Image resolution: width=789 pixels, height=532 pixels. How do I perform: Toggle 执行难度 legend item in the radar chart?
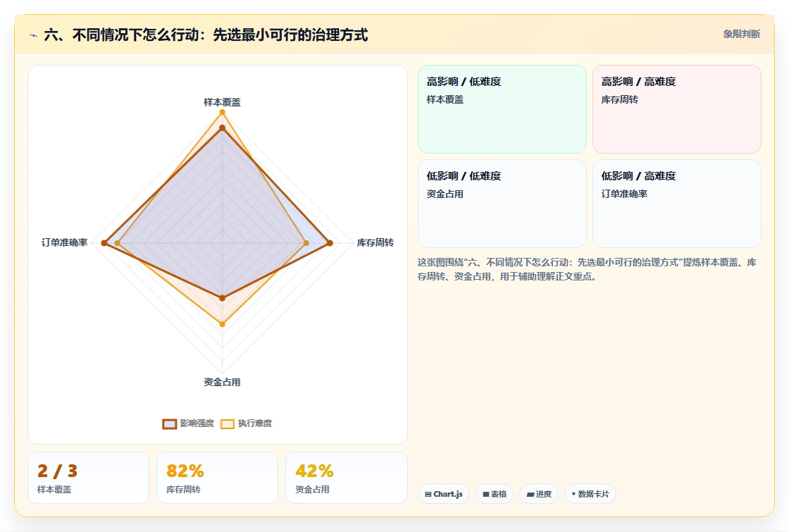point(246,423)
